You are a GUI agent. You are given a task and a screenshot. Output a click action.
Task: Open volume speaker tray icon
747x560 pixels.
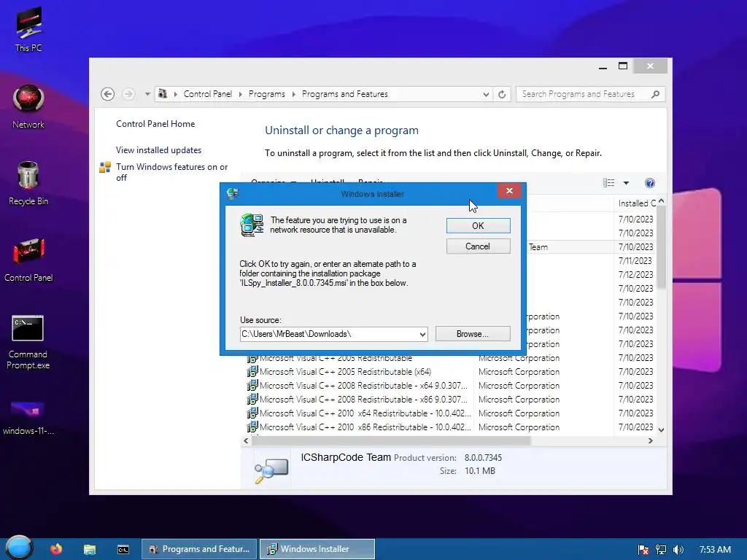pos(678,550)
